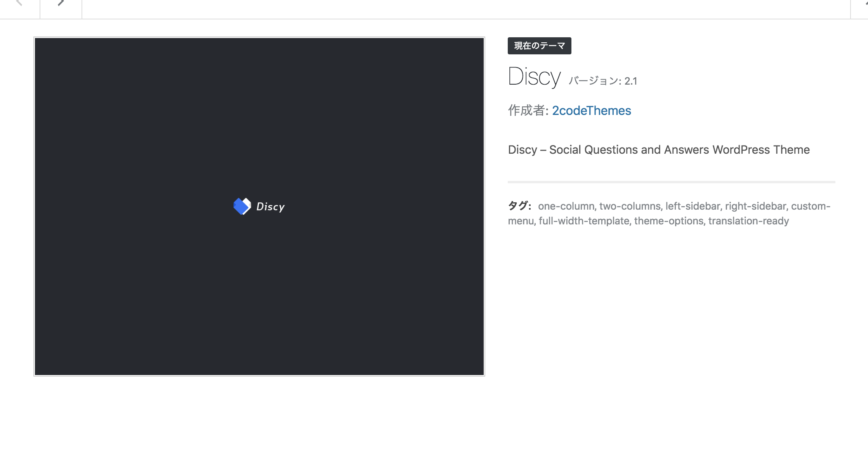Click the two-columns tag text
Image resolution: width=868 pixels, height=455 pixels.
pyautogui.click(x=630, y=206)
